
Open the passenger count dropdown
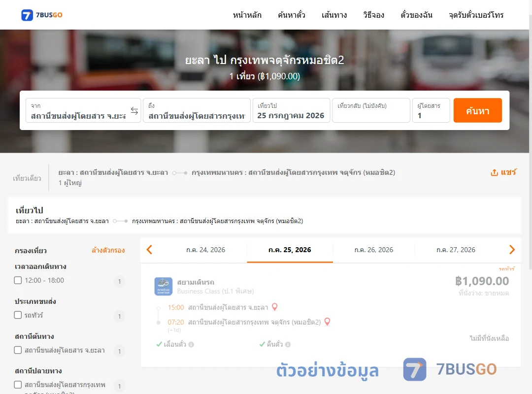point(431,110)
